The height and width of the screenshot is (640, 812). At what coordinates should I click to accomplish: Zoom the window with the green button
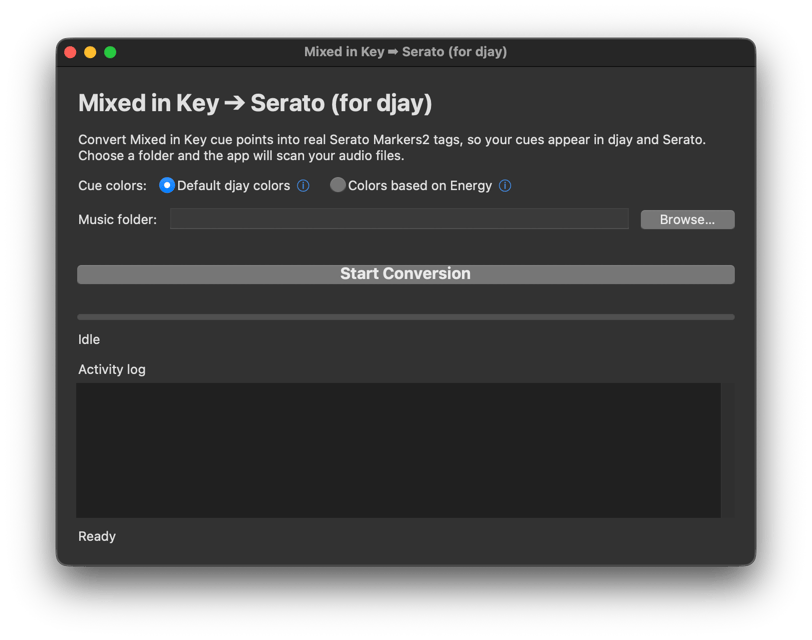(110, 52)
